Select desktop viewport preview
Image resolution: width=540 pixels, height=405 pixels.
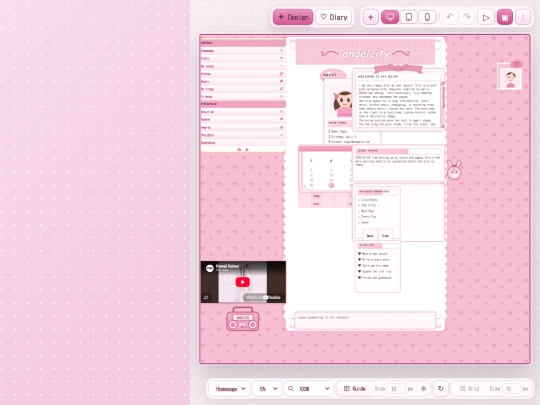(x=390, y=17)
